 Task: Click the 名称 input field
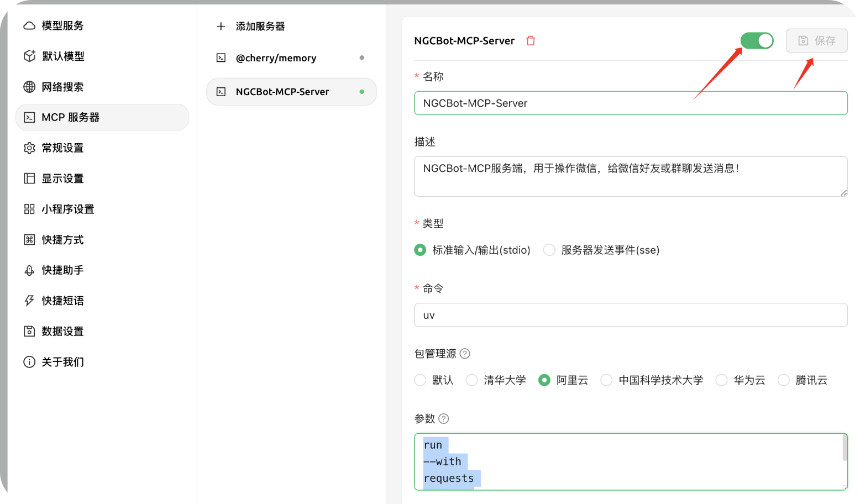pyautogui.click(x=631, y=103)
